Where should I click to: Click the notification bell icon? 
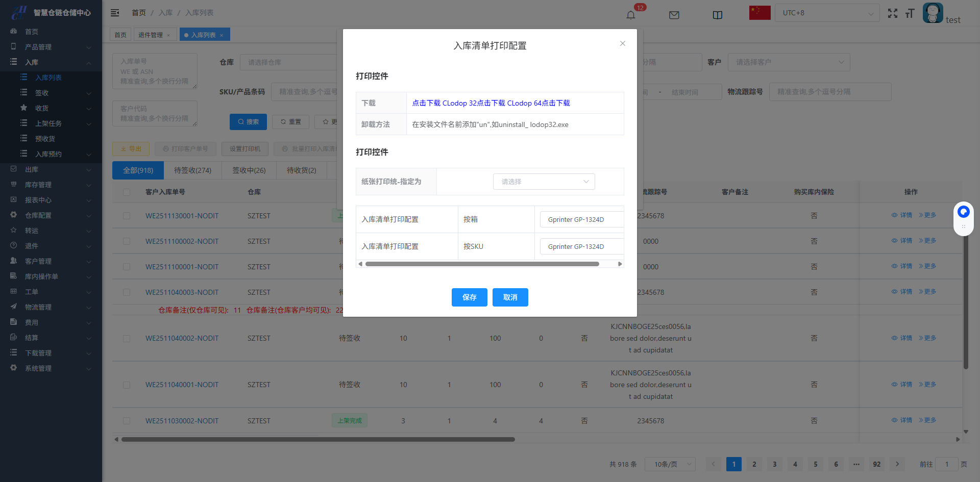click(x=631, y=15)
